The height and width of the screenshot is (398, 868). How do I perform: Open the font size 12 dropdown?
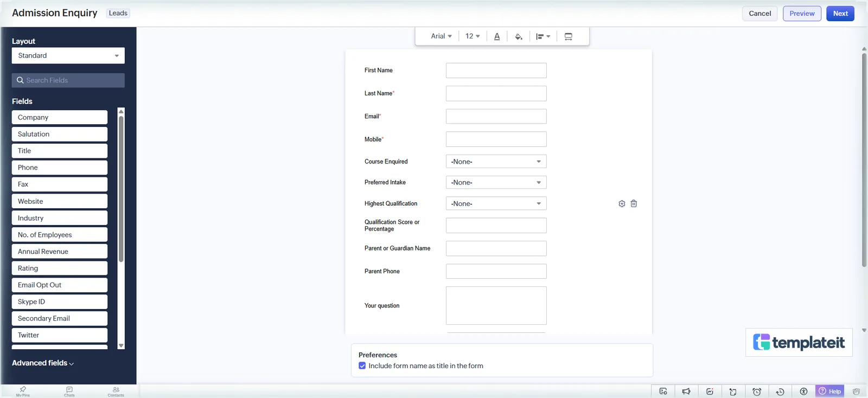[x=473, y=36]
